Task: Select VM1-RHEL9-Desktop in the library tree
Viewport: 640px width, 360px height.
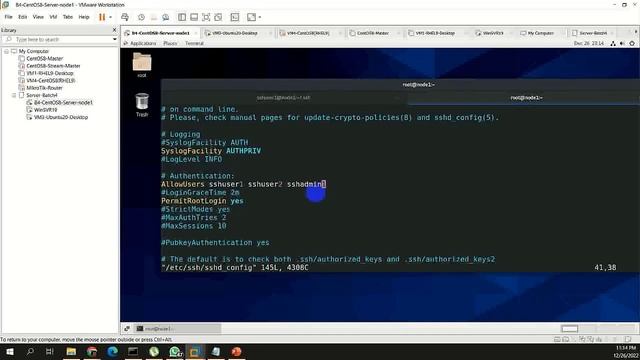Action: click(x=50, y=73)
